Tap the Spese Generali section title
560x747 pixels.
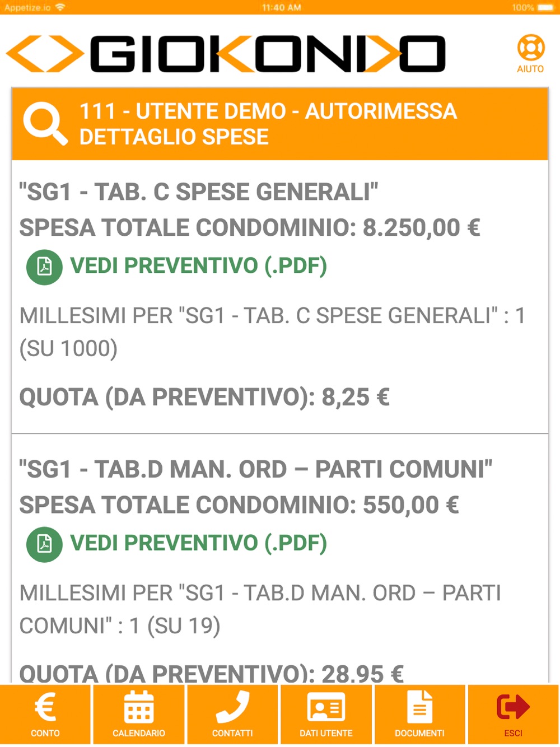tap(199, 192)
